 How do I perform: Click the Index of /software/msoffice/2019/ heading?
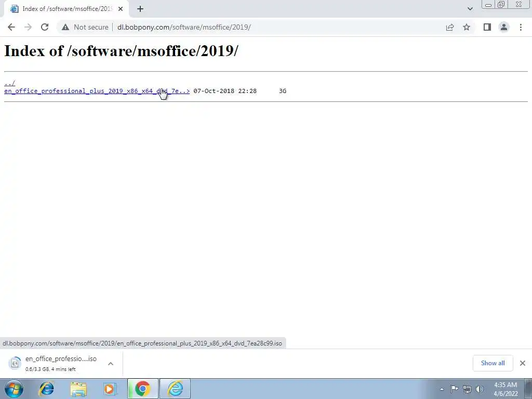coord(121,51)
